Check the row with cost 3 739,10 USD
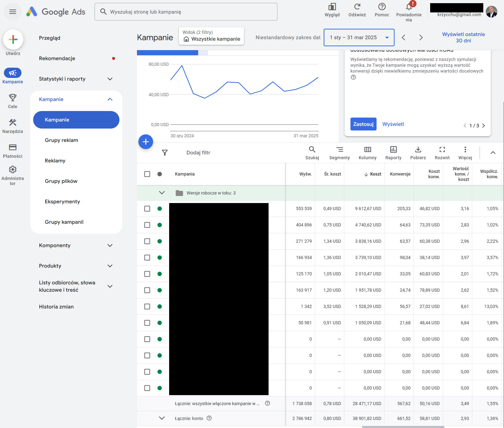The height and width of the screenshot is (428, 504). point(147,258)
